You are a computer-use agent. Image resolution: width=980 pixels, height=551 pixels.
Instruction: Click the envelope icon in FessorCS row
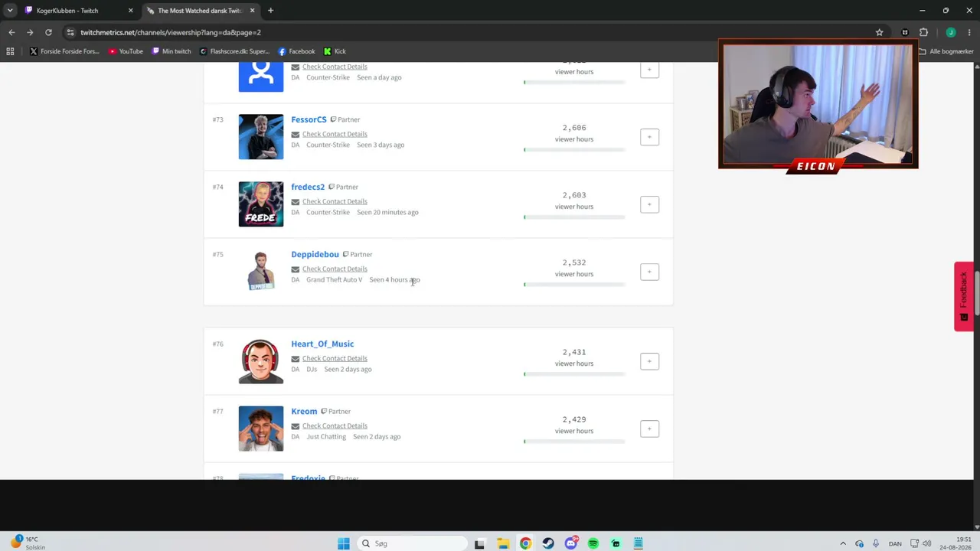point(296,135)
